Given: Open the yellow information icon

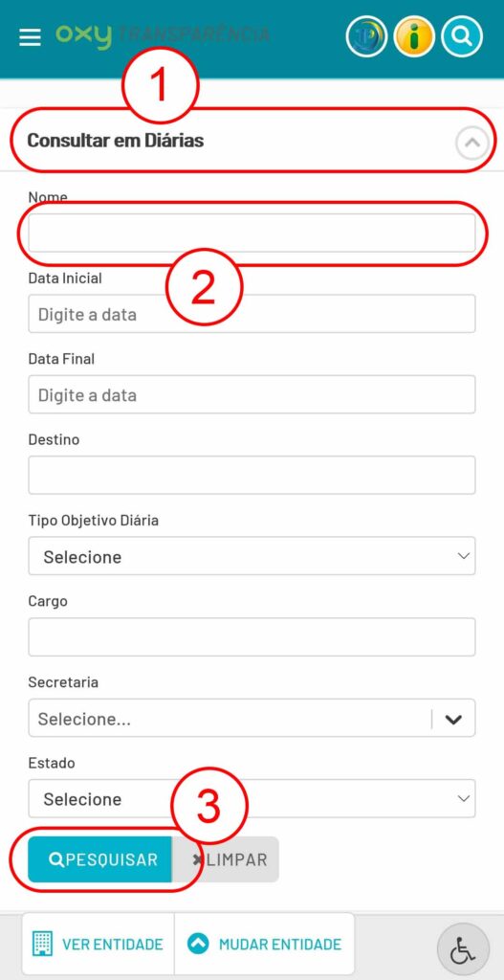Looking at the screenshot, I should (414, 37).
